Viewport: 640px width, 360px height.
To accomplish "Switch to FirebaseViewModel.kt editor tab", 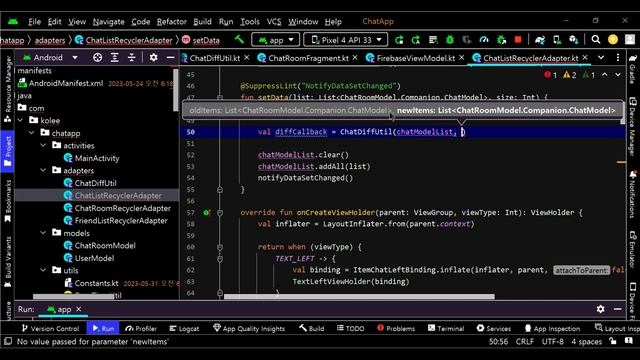I will click(x=415, y=58).
